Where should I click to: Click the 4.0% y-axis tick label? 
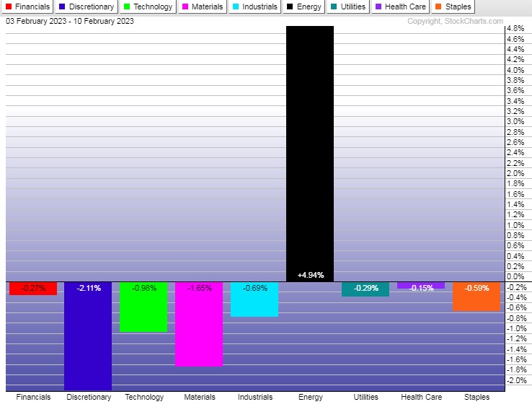(515, 70)
